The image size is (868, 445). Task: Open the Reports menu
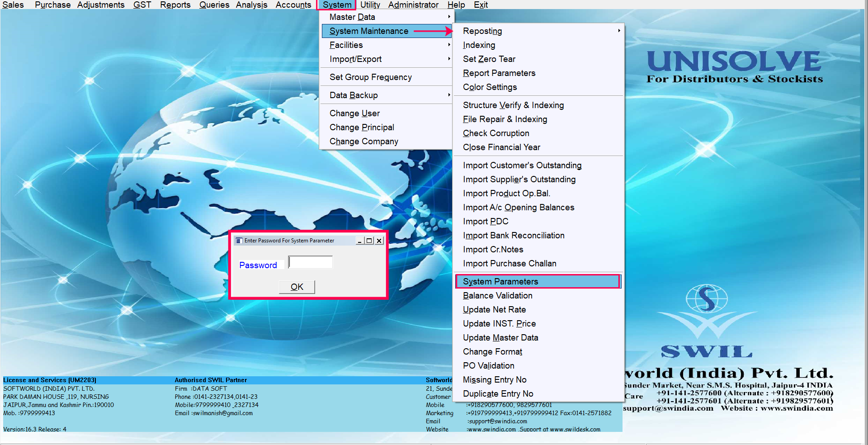click(x=175, y=5)
